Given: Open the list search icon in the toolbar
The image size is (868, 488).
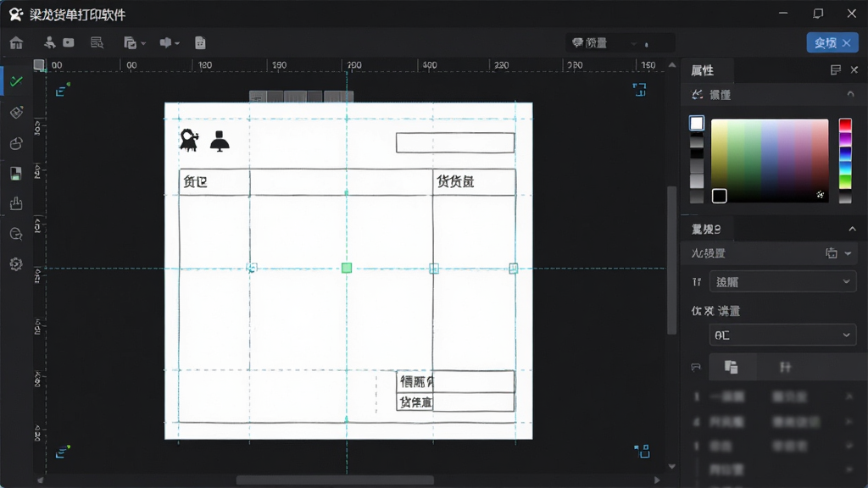Looking at the screenshot, I should (97, 42).
